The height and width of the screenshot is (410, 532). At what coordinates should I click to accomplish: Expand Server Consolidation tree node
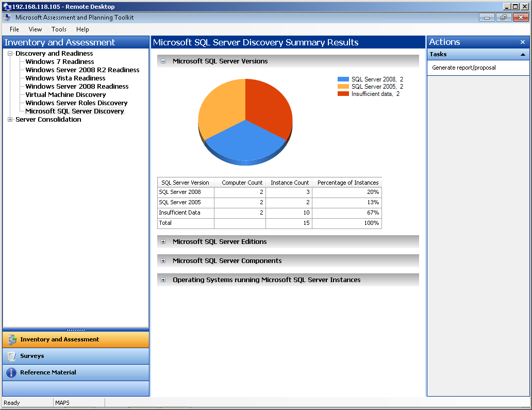tap(10, 120)
